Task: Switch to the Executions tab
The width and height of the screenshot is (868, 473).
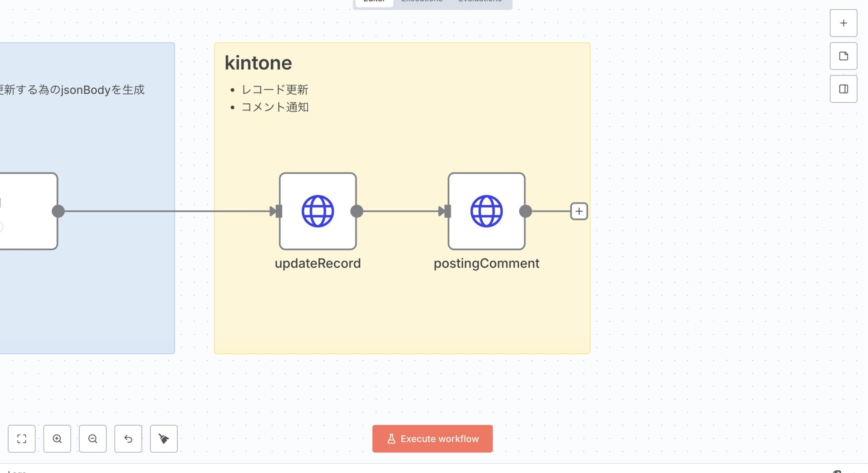Action: (x=422, y=2)
